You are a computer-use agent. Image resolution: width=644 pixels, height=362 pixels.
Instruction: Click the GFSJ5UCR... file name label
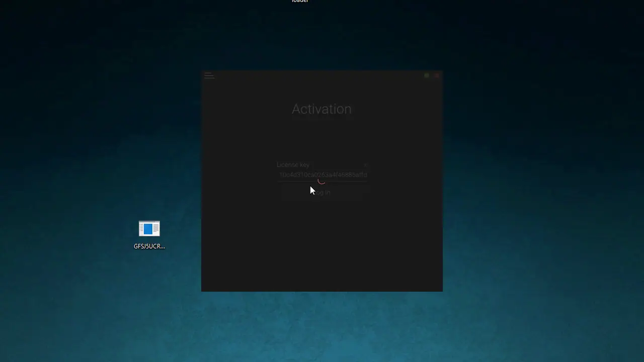(x=149, y=246)
